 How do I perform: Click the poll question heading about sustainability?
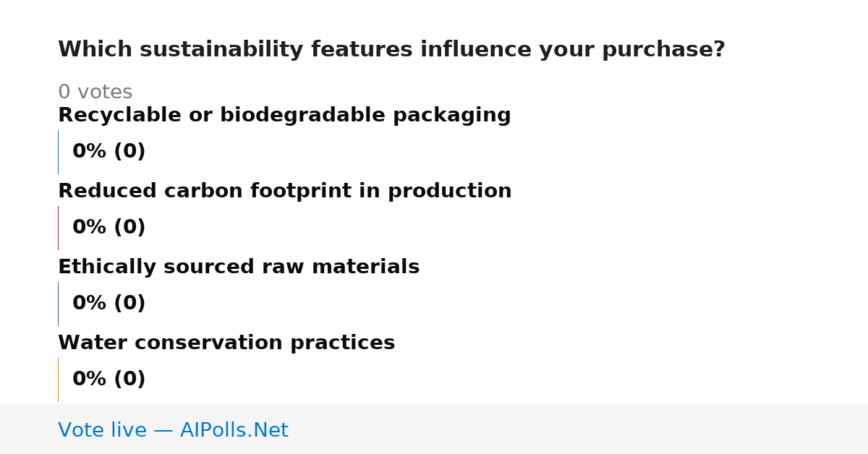coord(391,50)
